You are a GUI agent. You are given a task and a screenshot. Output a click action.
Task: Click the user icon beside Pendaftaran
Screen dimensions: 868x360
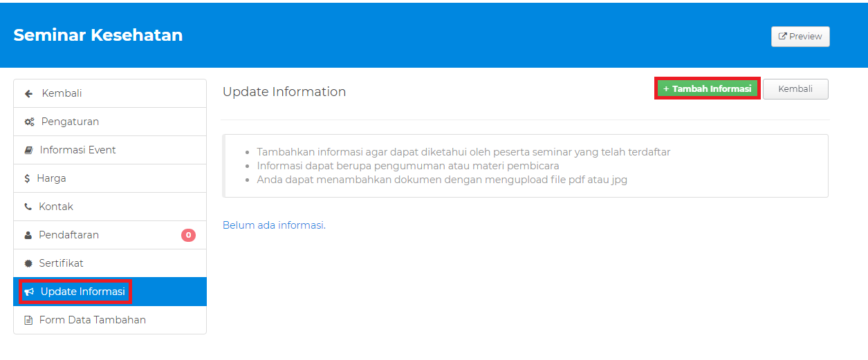28,236
